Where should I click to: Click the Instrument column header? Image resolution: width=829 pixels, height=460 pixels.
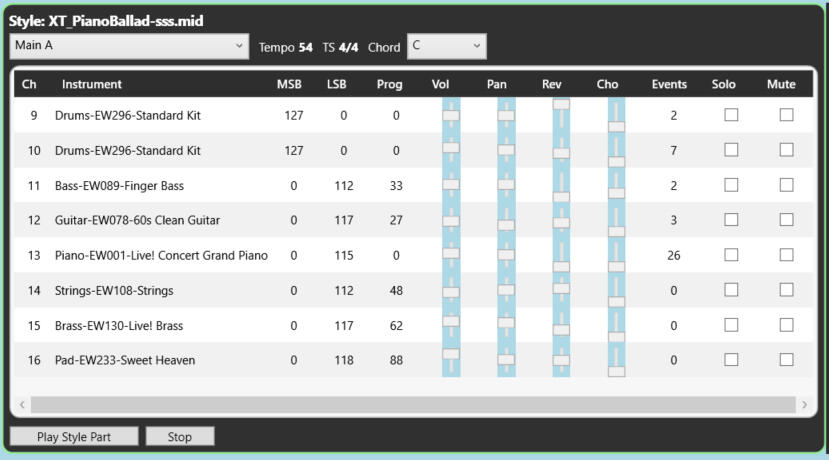pos(92,84)
